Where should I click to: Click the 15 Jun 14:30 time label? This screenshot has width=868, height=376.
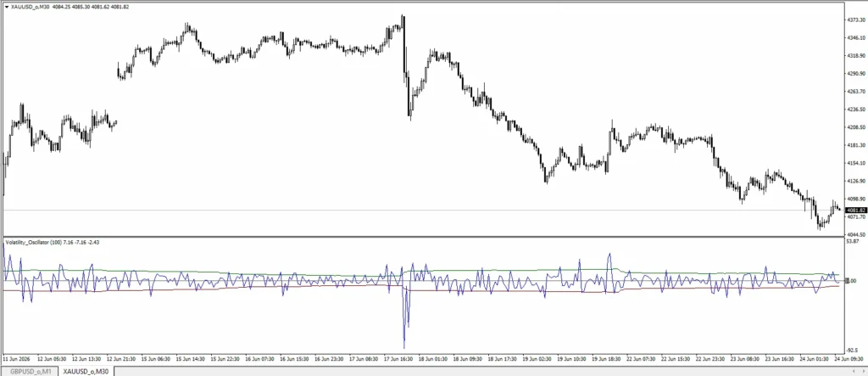pos(191,359)
